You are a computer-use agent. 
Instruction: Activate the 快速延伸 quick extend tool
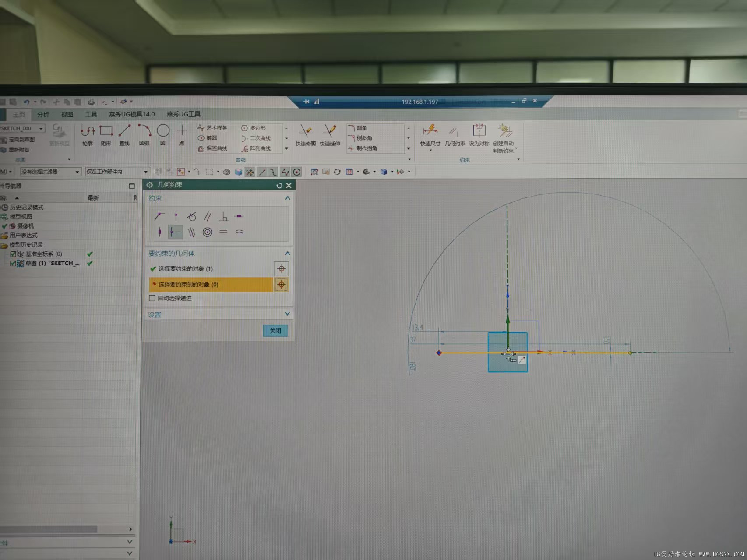coord(330,135)
